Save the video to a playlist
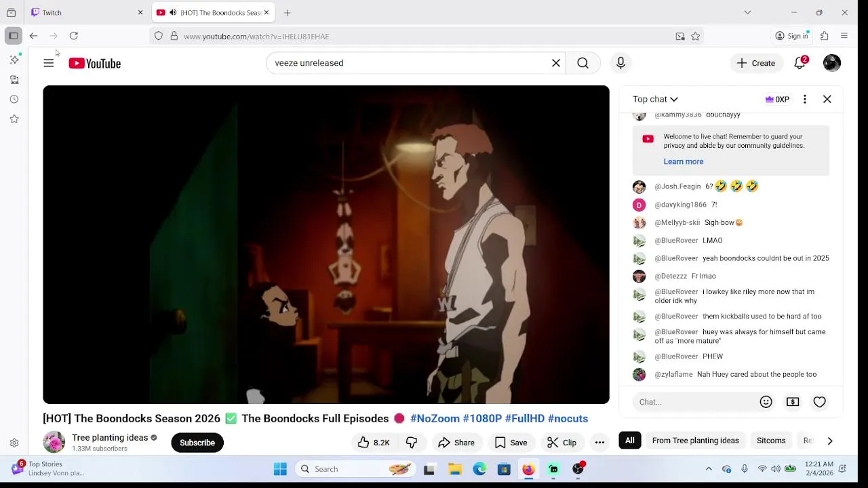 coord(511,443)
